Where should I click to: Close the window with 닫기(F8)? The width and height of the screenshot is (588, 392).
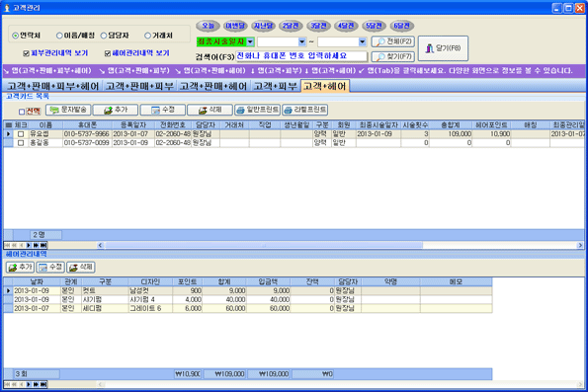pyautogui.click(x=443, y=48)
